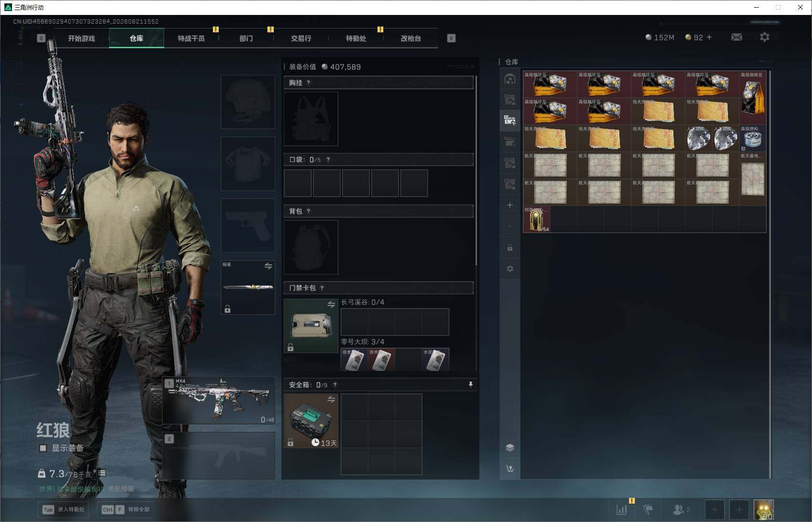Image resolution: width=812 pixels, height=522 pixels.
Task: Open the weight details list icon
Action: (101, 473)
